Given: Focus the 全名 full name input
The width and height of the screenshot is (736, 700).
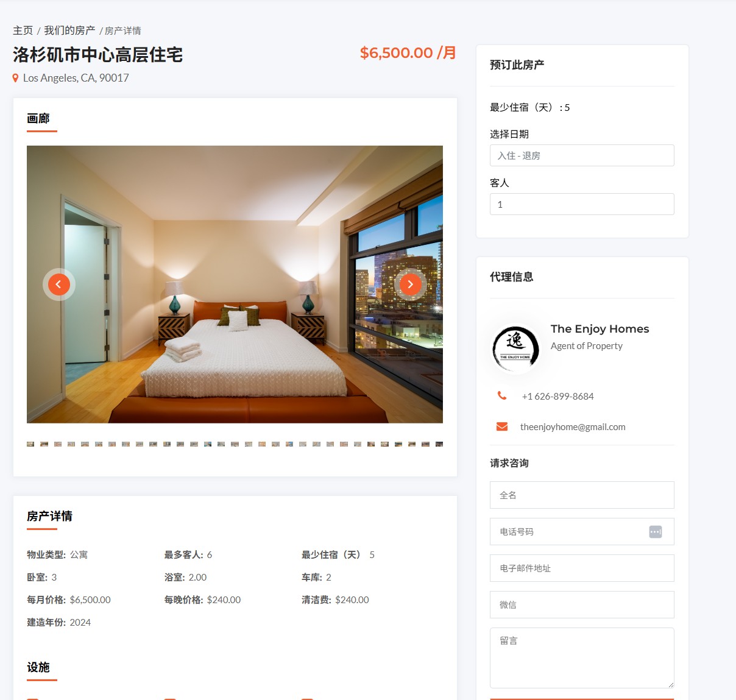Looking at the screenshot, I should pyautogui.click(x=582, y=495).
